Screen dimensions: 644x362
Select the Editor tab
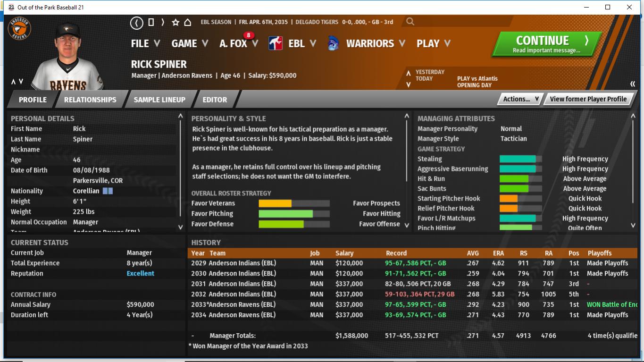215,100
